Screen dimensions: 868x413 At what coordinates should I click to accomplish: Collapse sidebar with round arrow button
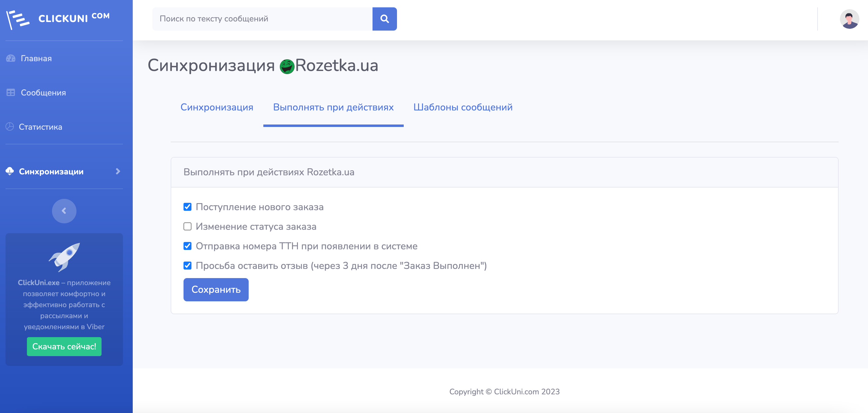pos(64,211)
